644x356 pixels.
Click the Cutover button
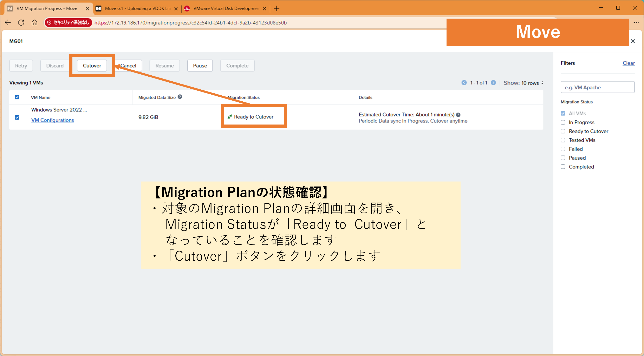pos(92,65)
